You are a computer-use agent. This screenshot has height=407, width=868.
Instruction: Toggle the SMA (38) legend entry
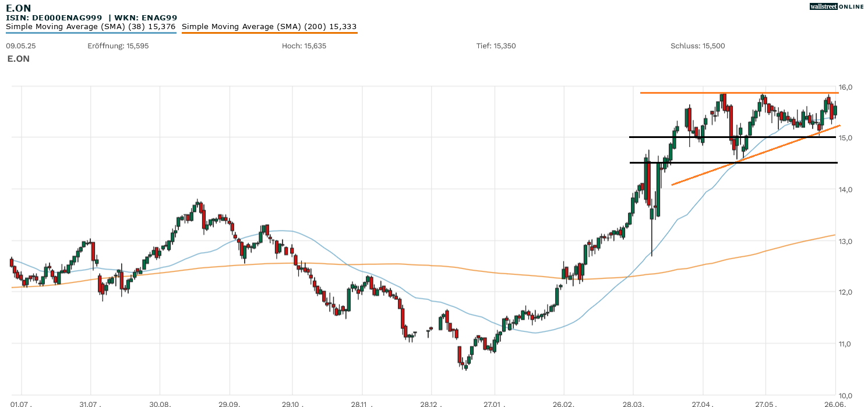tap(90, 27)
